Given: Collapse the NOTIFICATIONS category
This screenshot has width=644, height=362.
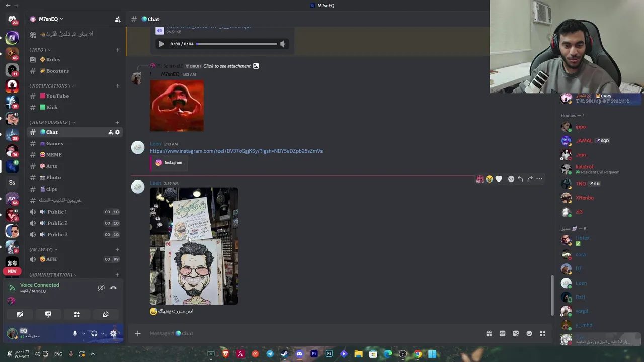Looking at the screenshot, I should click(52, 86).
